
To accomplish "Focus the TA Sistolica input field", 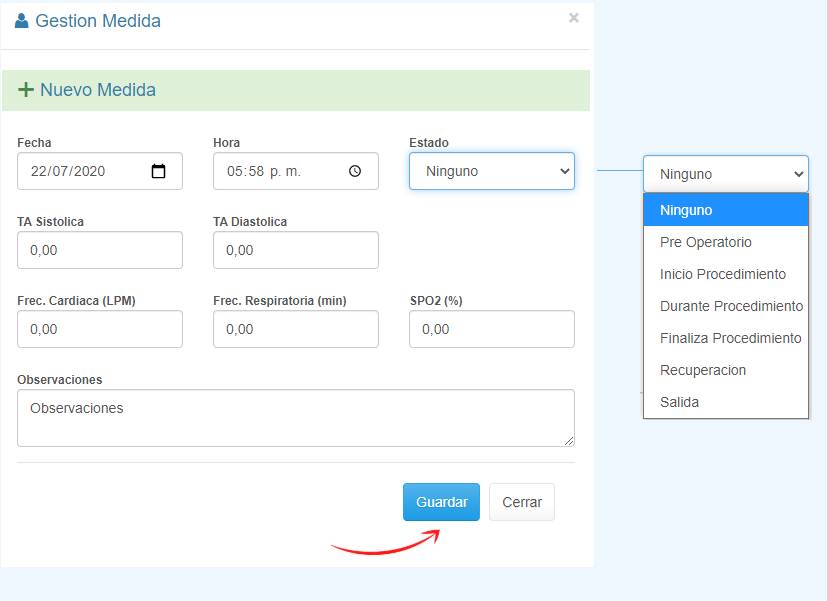I will [100, 250].
